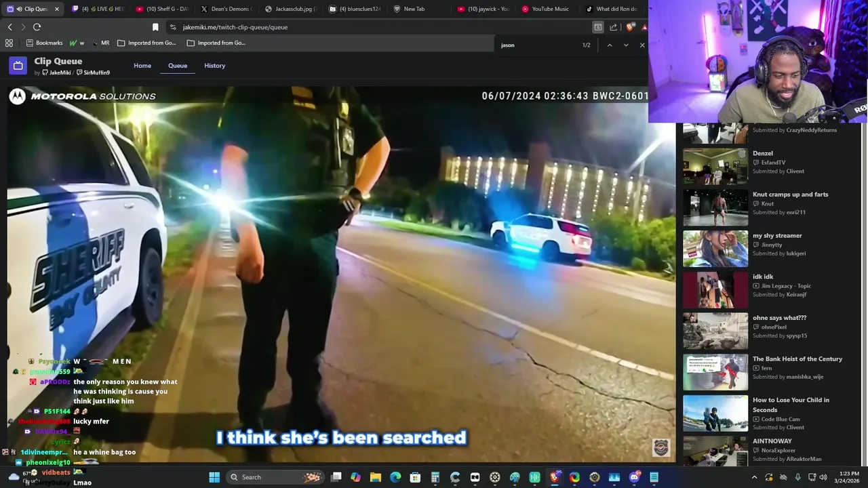Open the volume speaker tray icon
The image size is (868, 488).
[x=823, y=477]
